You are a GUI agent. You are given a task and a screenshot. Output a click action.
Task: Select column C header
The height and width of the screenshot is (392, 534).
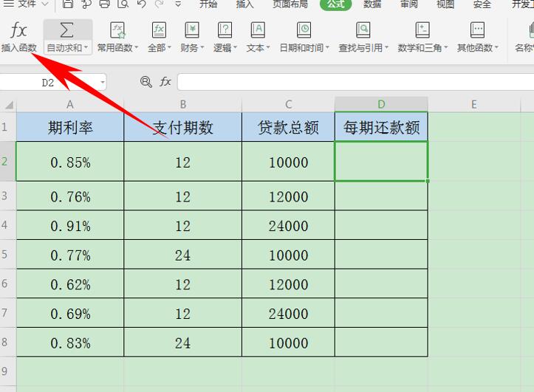click(x=289, y=105)
